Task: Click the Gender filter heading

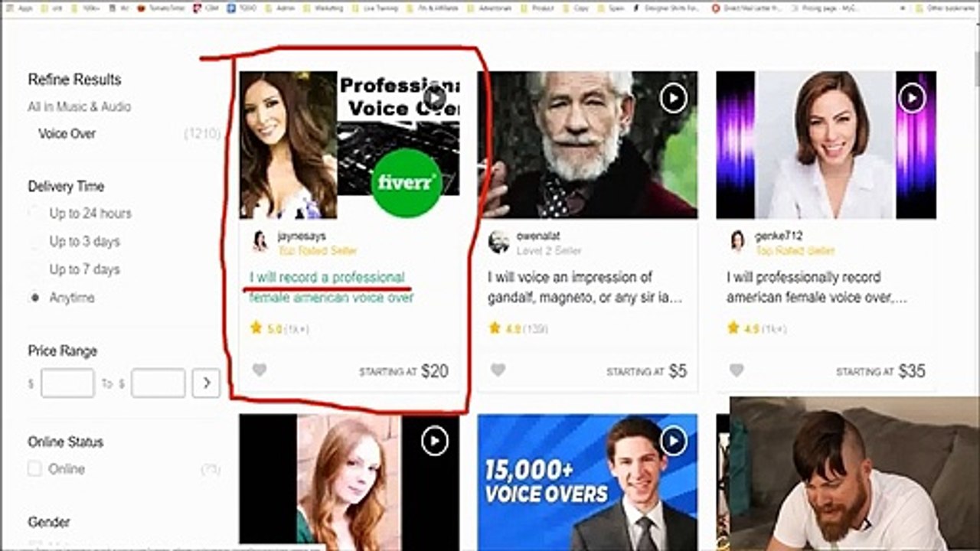Action: (x=49, y=522)
